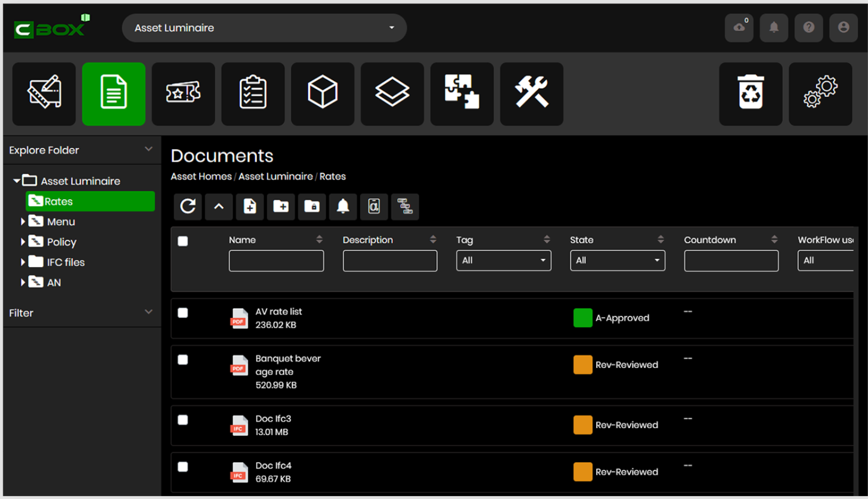Select the AV rate list checkbox
The width and height of the screenshot is (868, 499).
coord(183,313)
